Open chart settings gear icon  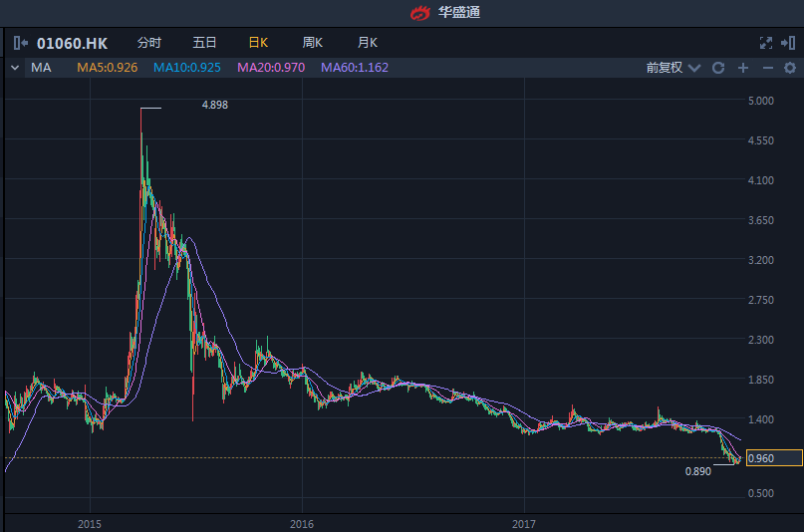tap(790, 68)
